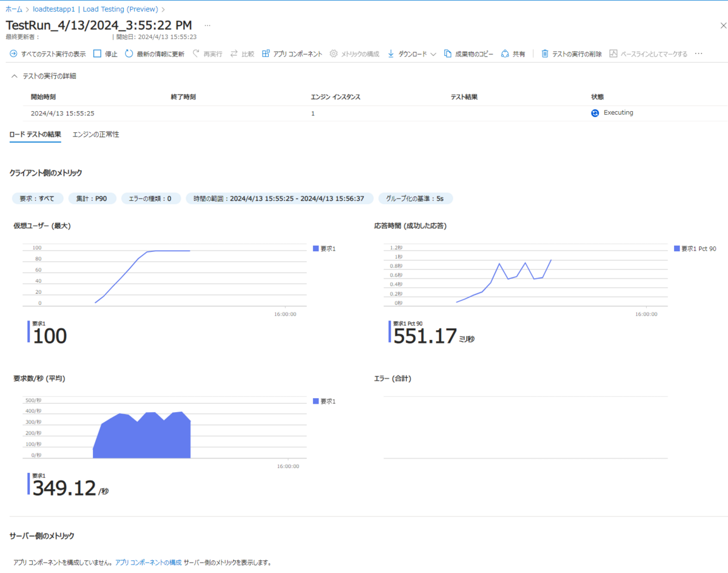Click the 100 virtual users value

tap(50, 336)
